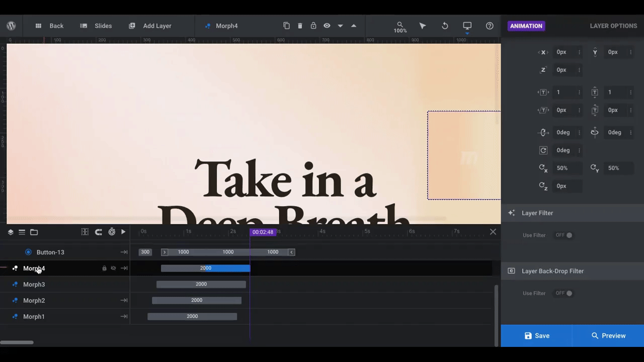Switch to the LAYER OPTIONS tab

click(613, 26)
